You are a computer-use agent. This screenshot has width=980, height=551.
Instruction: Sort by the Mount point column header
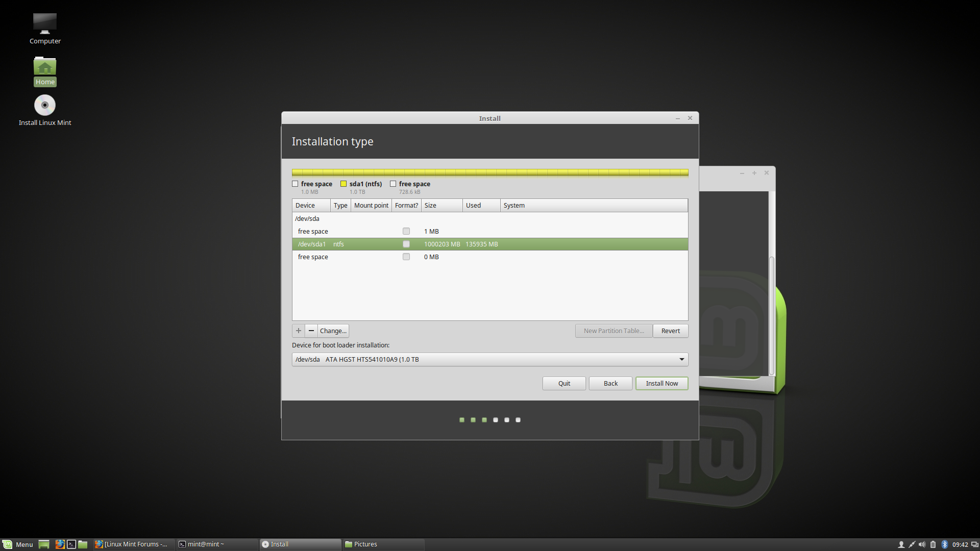(x=371, y=205)
